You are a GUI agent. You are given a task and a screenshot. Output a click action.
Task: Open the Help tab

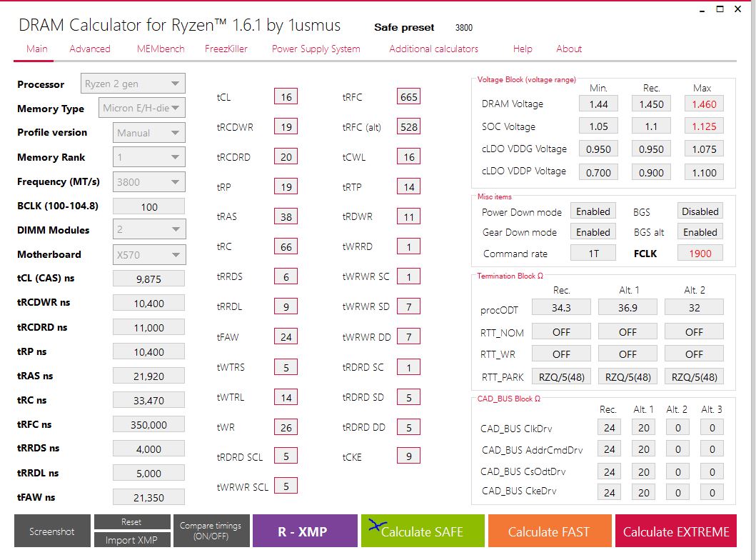click(x=523, y=49)
